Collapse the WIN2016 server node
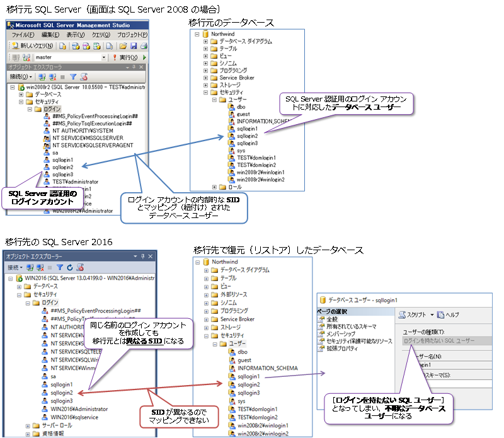This screenshot has height=438, width=504. (x=11, y=278)
